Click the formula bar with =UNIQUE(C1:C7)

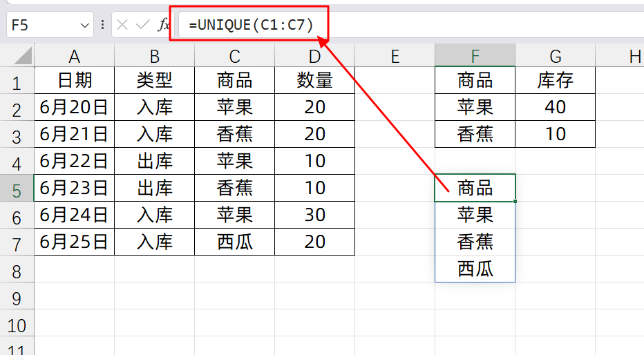pos(410,25)
